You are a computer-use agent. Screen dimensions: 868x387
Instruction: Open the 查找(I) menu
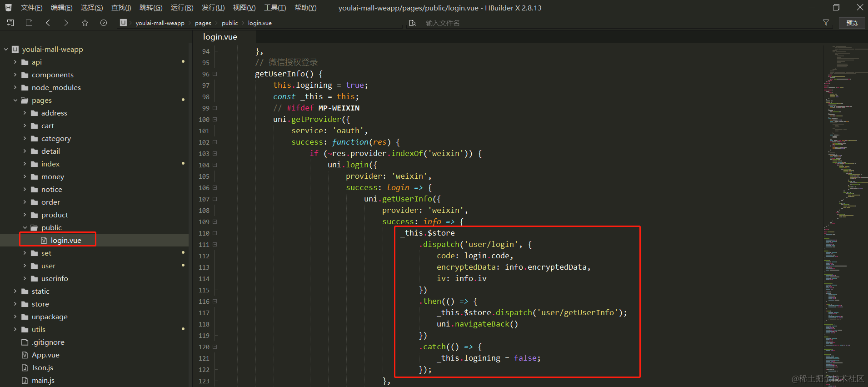(x=121, y=8)
